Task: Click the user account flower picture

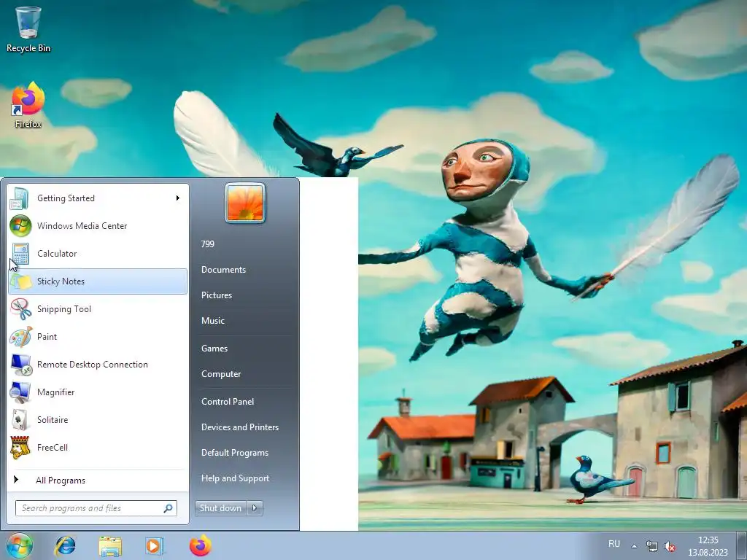Action: 245,203
